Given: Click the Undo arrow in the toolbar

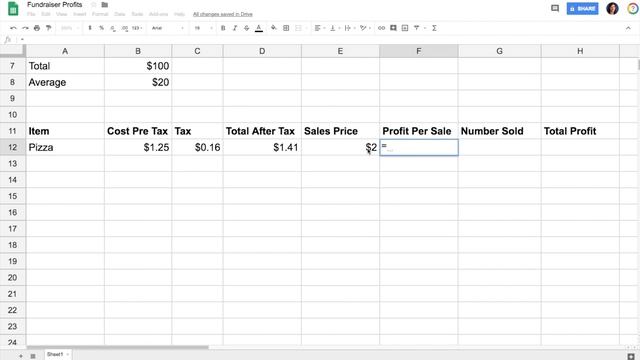Looking at the screenshot, I should tap(13, 28).
